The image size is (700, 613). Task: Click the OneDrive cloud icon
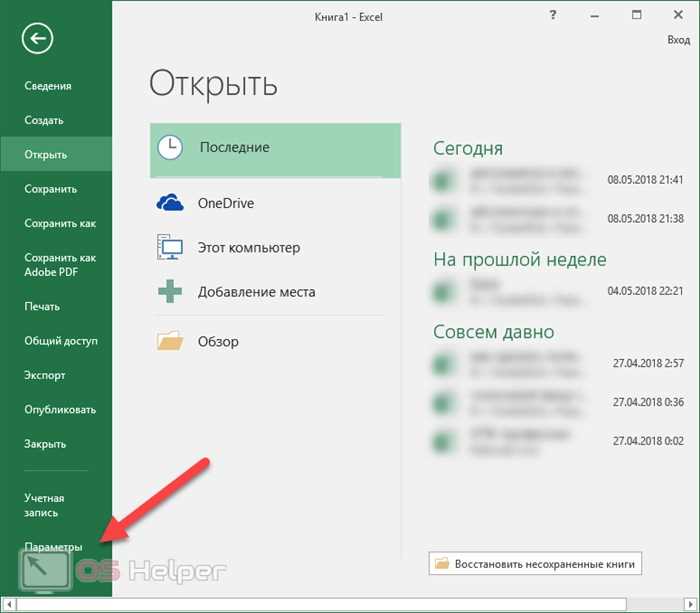[170, 203]
